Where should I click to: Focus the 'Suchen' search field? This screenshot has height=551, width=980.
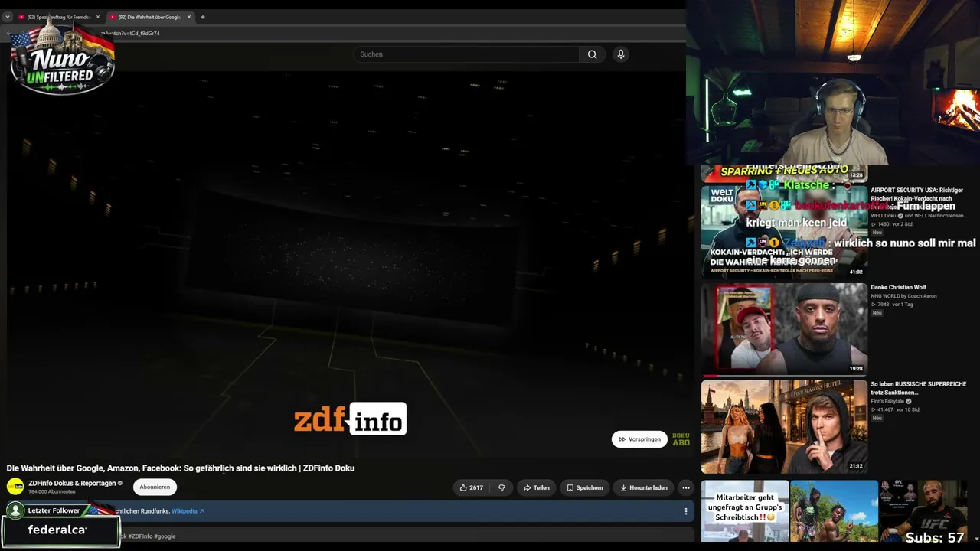tap(466, 54)
